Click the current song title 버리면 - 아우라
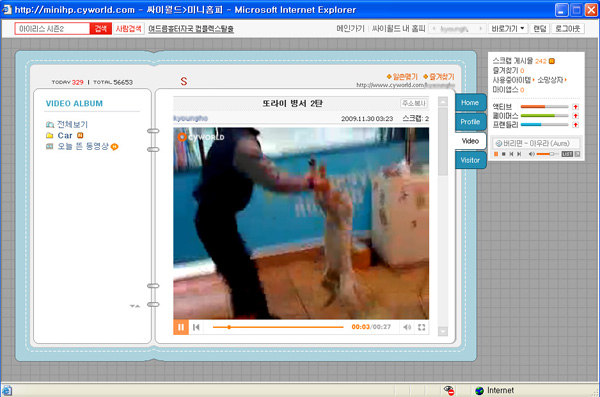600x397 pixels. coord(536,143)
